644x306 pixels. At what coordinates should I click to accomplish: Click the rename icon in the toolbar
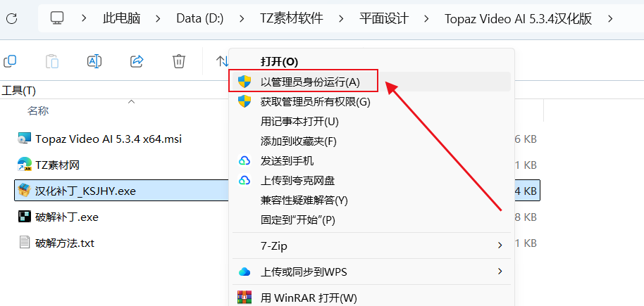pyautogui.click(x=94, y=61)
